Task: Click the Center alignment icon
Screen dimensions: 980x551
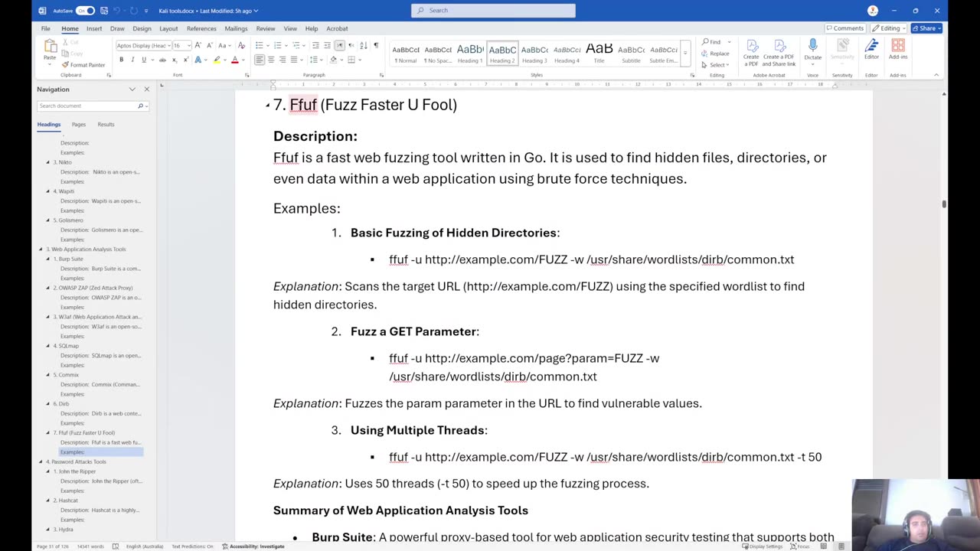Action: click(271, 60)
